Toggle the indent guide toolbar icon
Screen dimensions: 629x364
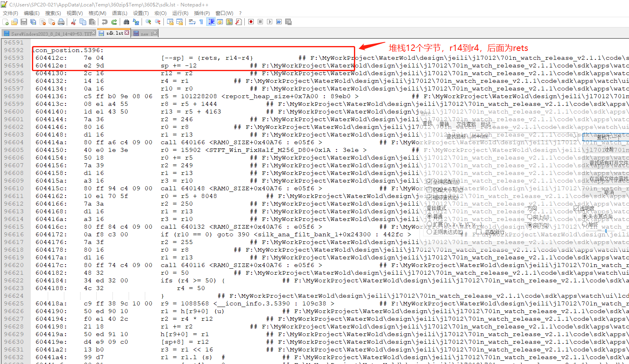click(x=211, y=22)
